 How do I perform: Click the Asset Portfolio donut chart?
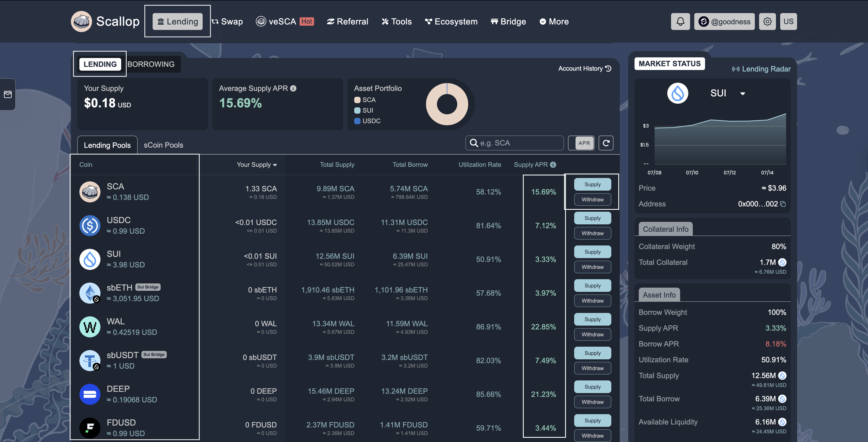[x=447, y=104]
